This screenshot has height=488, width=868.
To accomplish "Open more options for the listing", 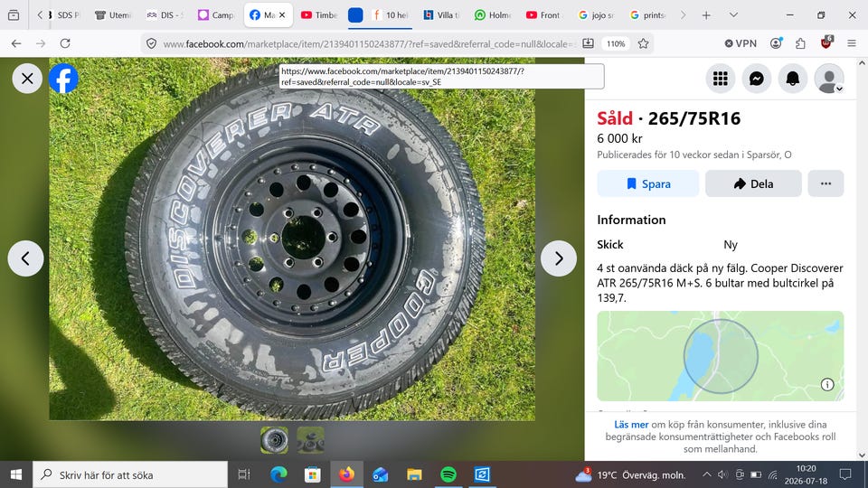I will coord(826,183).
